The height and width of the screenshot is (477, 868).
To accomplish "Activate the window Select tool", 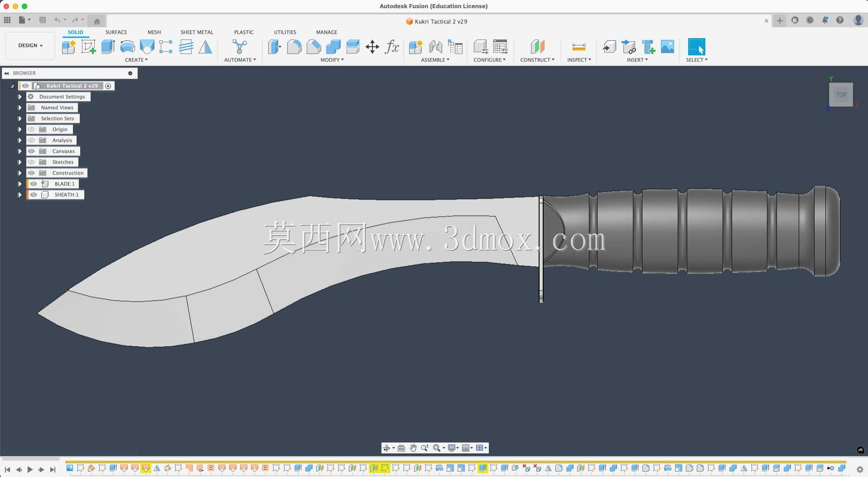I will [696, 47].
